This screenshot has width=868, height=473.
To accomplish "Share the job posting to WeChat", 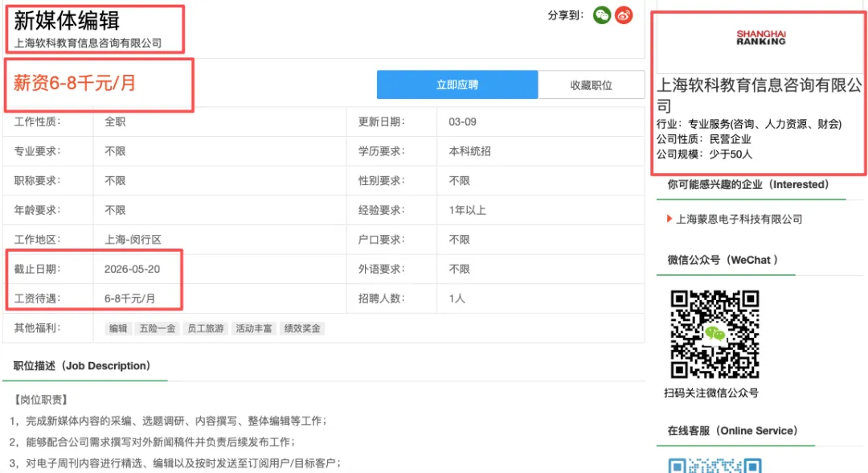I will (602, 15).
